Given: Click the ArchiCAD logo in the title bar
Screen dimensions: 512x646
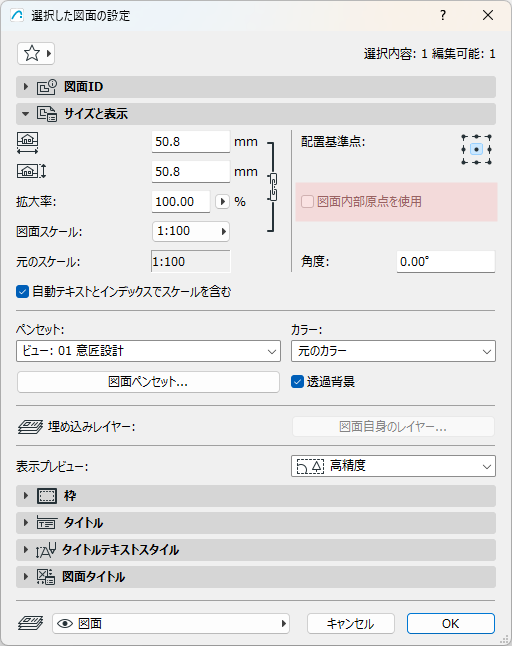Looking at the screenshot, I should (x=17, y=16).
